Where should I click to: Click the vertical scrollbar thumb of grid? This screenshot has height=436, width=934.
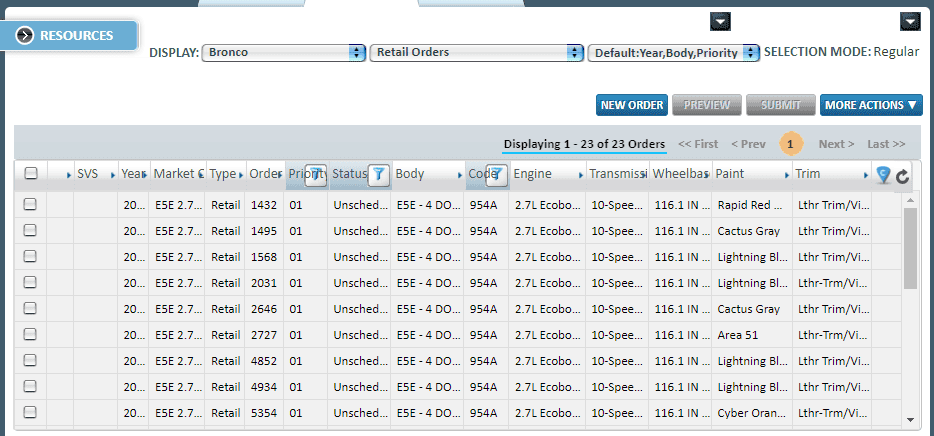pyautogui.click(x=910, y=248)
